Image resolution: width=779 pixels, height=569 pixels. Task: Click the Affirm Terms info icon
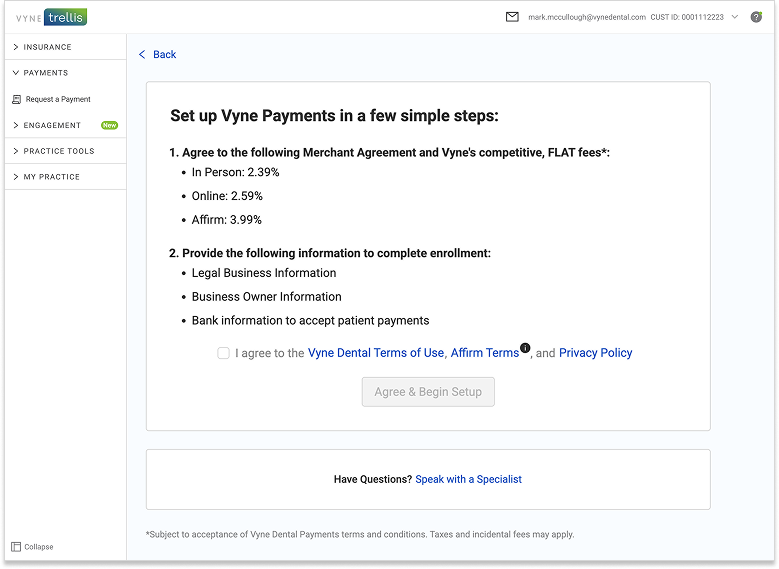tap(525, 347)
